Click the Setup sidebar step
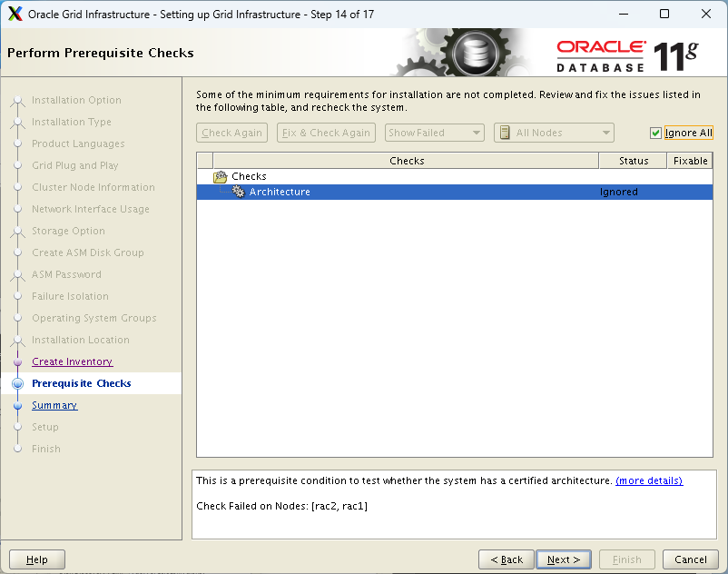 click(45, 427)
